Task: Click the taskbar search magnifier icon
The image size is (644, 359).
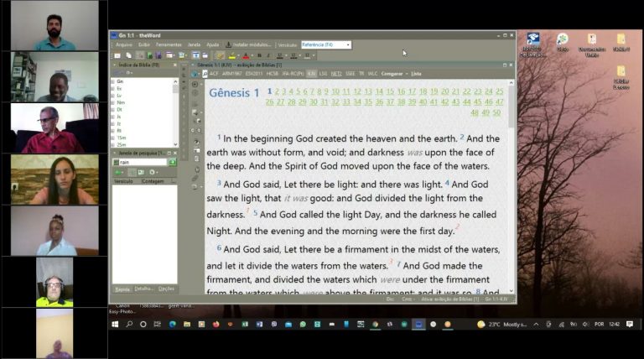Action: (x=129, y=324)
